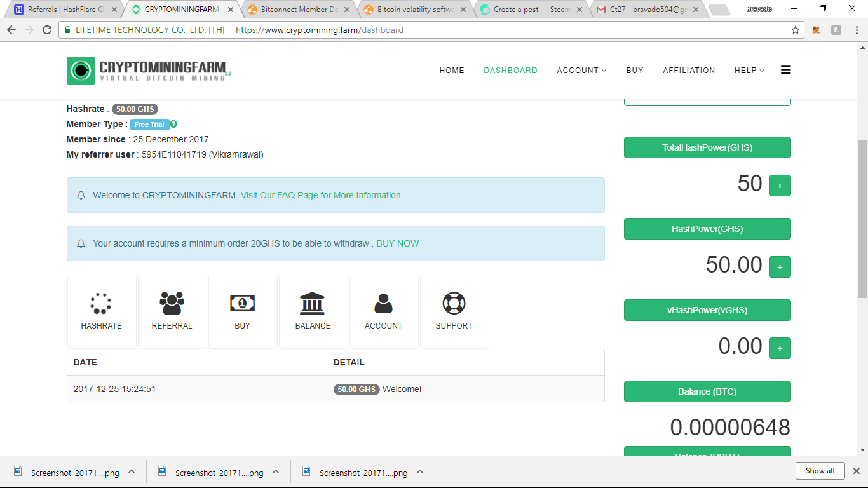Click the 50.00 GHS badge beside Hashrate

pyautogui.click(x=135, y=109)
